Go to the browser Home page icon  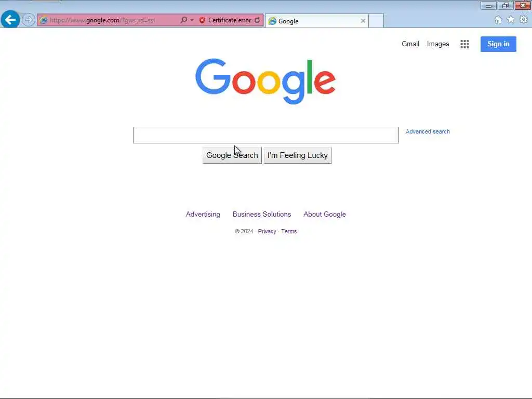point(498,20)
